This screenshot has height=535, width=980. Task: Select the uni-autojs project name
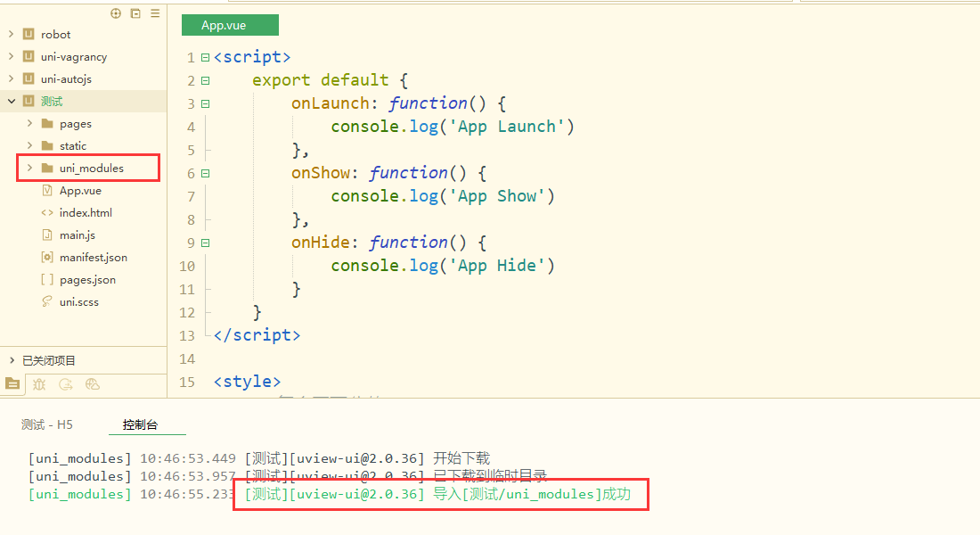66,78
